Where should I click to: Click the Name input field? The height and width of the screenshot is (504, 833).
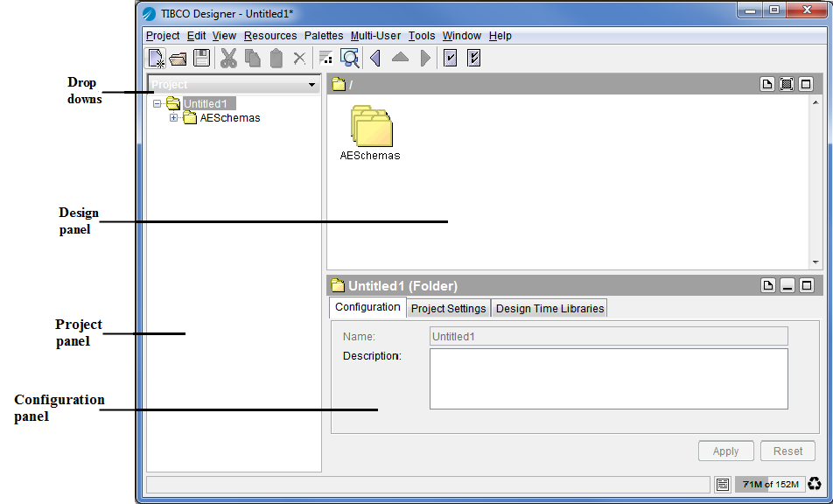click(x=608, y=336)
